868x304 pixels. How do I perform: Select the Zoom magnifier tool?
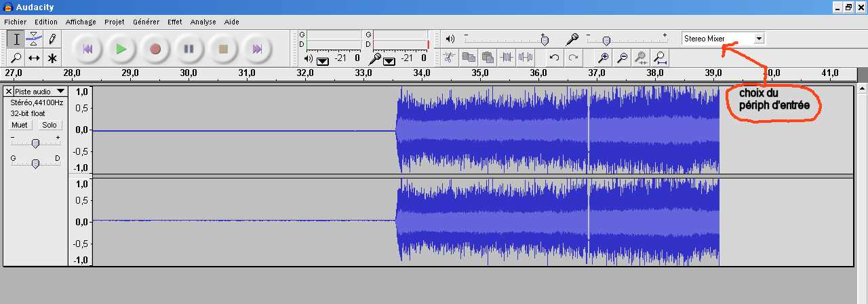[16, 58]
